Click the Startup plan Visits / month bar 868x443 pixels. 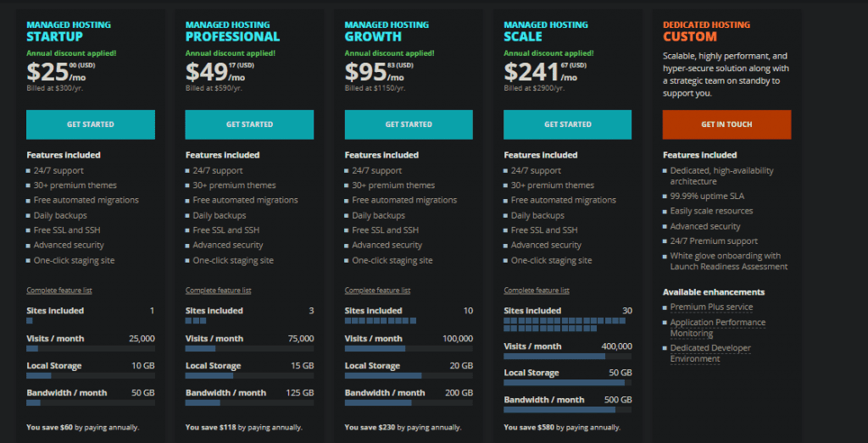point(91,349)
